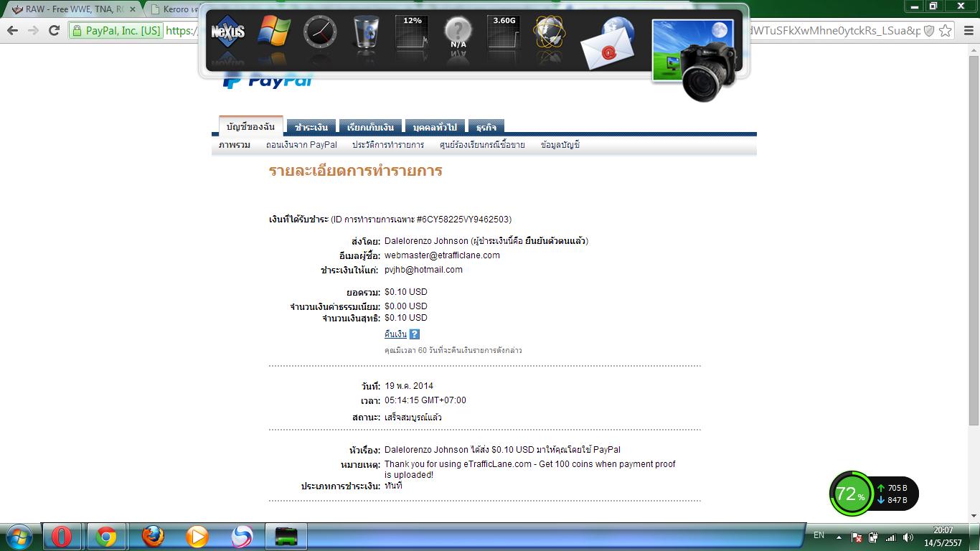Launch Opera from the taskbar
Viewport: 980px width, 551px height.
(x=61, y=537)
